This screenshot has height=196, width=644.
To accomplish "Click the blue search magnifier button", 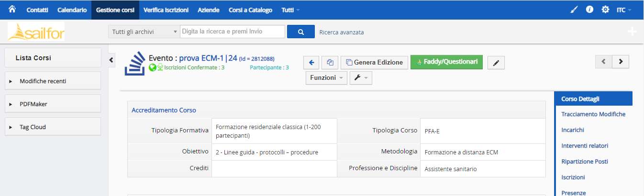I will coord(301,32).
